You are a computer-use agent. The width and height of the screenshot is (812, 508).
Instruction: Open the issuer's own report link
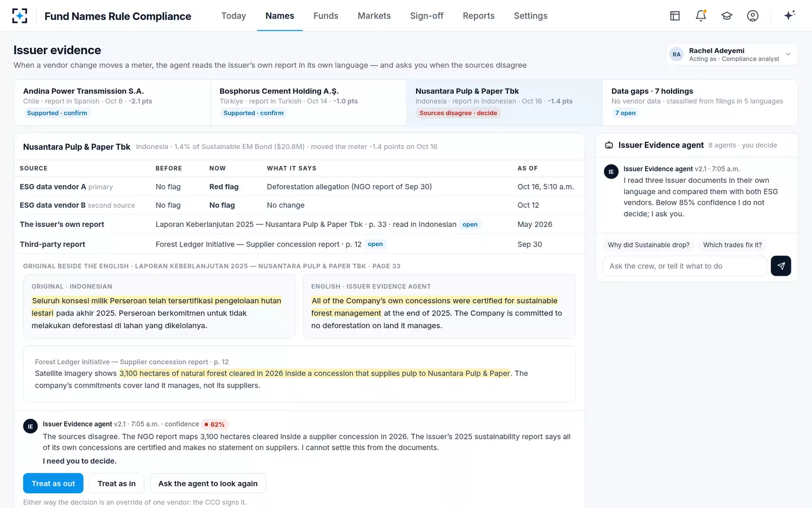click(x=470, y=225)
